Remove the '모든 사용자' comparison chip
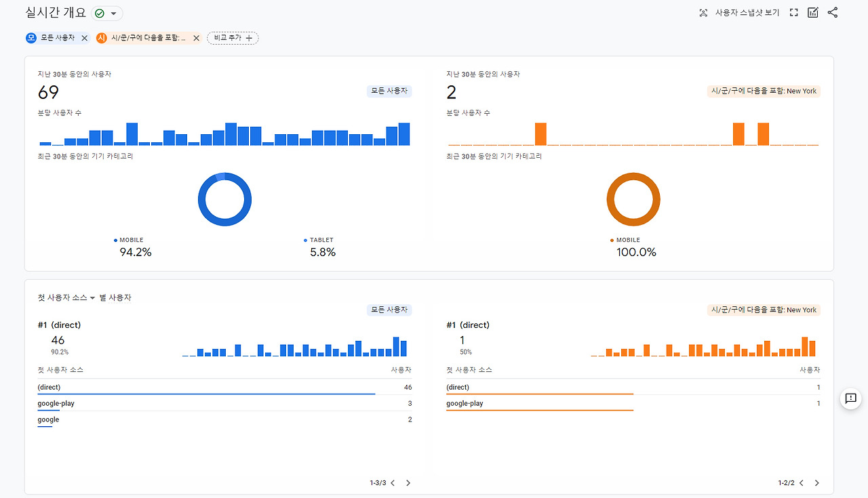This screenshot has height=498, width=868. [84, 38]
